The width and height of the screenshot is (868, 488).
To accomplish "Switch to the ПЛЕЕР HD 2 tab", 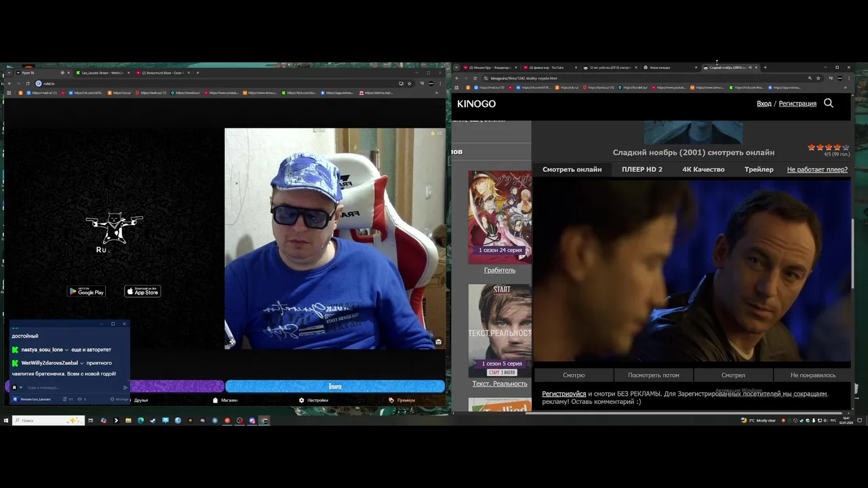I will 642,169.
